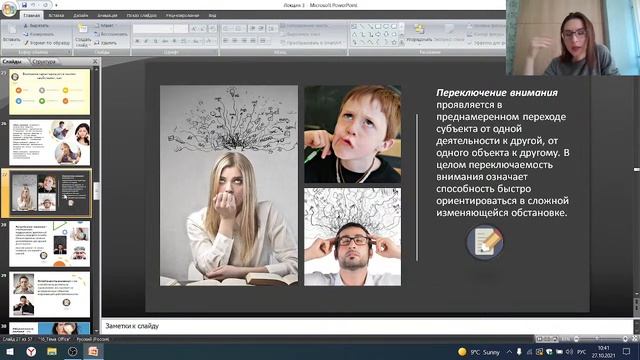
Task: Toggle Bold formatting in Font group
Action: 138,41
